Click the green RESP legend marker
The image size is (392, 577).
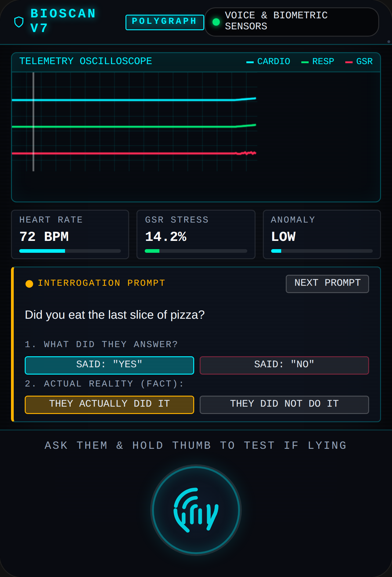pos(305,62)
